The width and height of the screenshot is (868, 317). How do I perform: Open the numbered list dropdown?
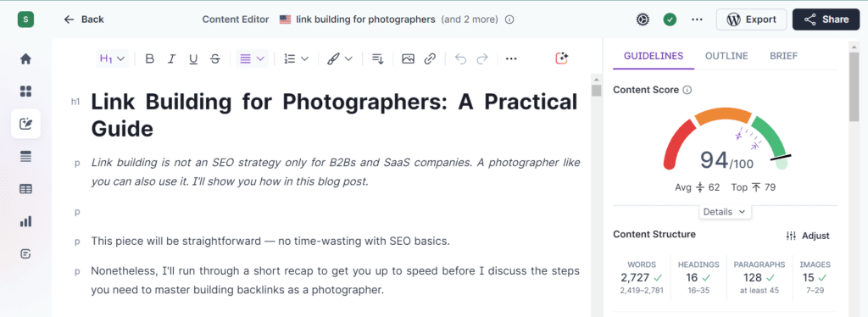[296, 58]
